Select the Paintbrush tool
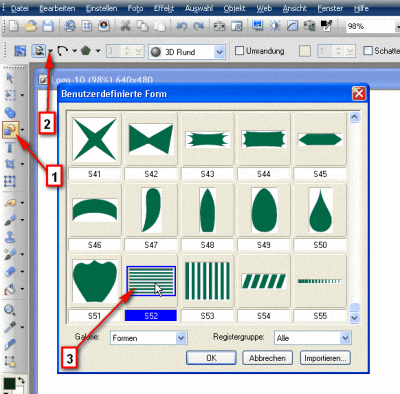 click(10, 220)
